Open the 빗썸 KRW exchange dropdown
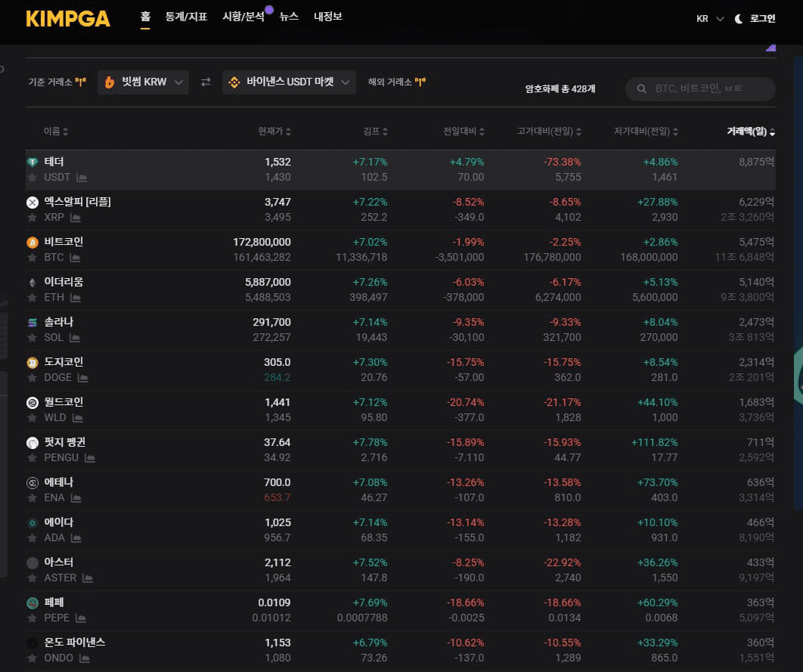Viewport: 803px width, 672px height. [x=143, y=82]
